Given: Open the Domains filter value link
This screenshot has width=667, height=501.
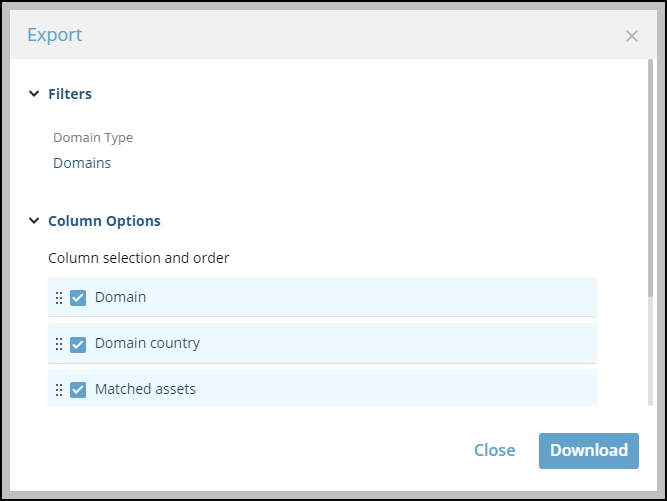Looking at the screenshot, I should point(82,163).
